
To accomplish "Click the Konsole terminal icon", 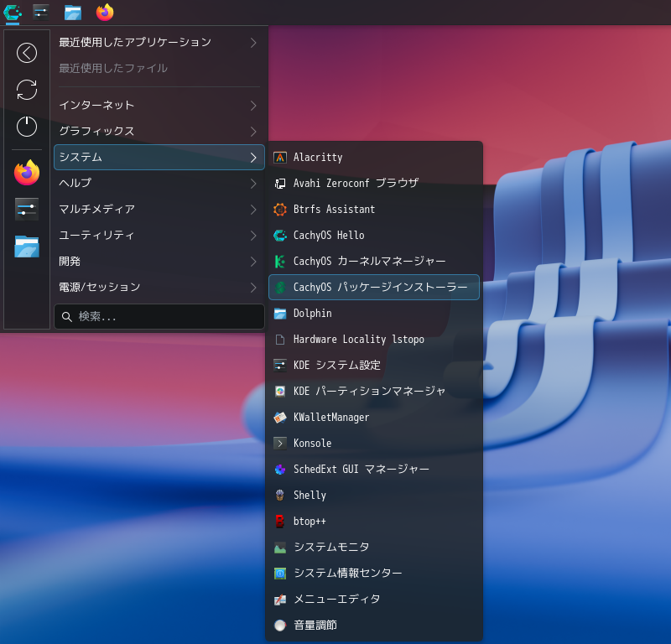I will [280, 444].
